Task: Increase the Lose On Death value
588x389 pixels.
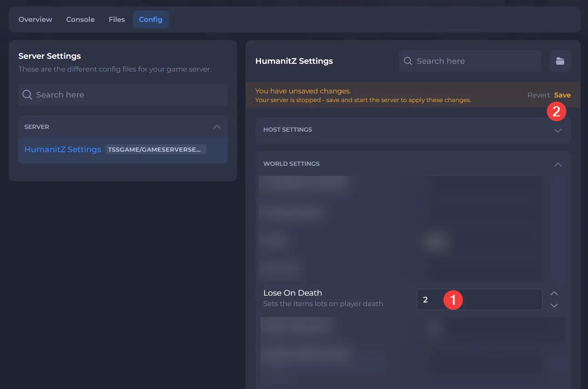Action: click(x=554, y=293)
